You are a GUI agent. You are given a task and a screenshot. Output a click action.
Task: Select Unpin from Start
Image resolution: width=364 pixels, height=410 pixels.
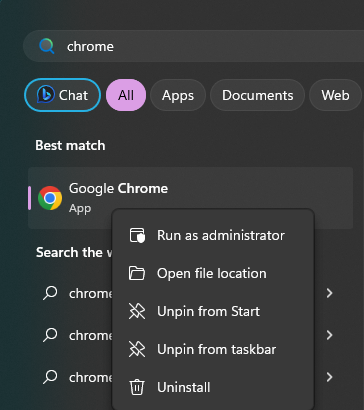213,311
